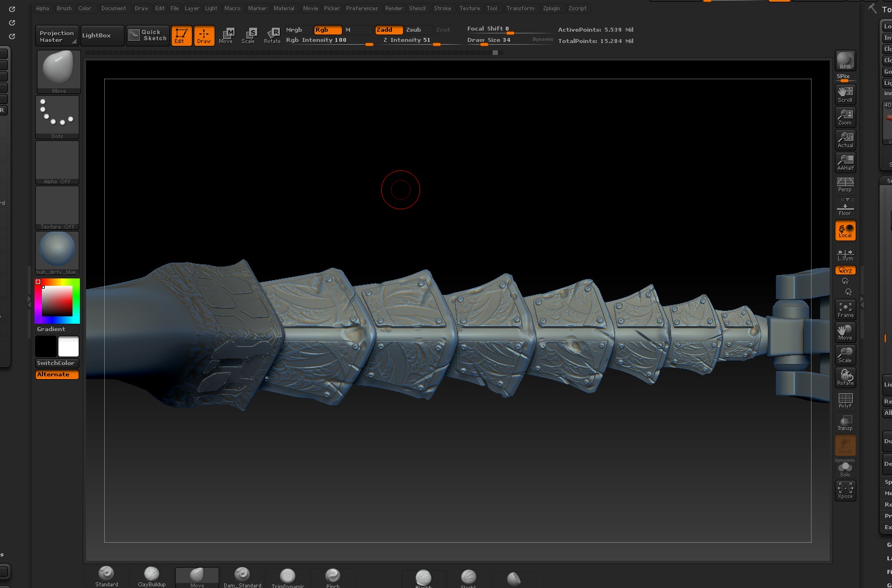Screen dimensions: 892x588
Task: Click the Alternate button
Action: (57, 375)
